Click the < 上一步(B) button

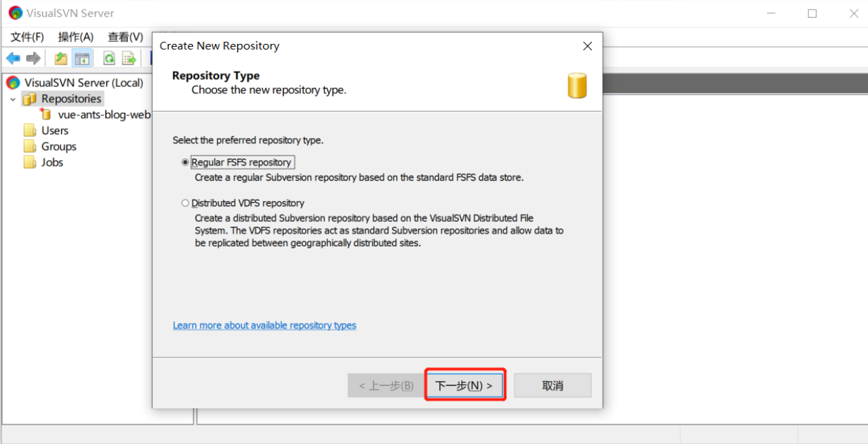click(386, 386)
